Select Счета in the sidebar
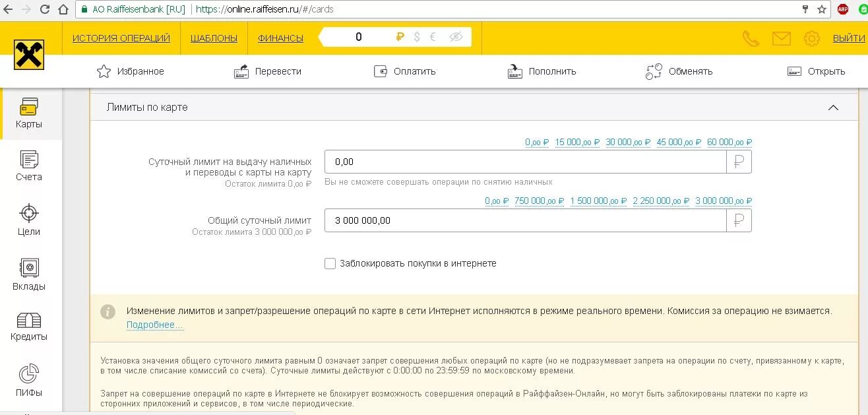The width and height of the screenshot is (868, 415). (29, 166)
